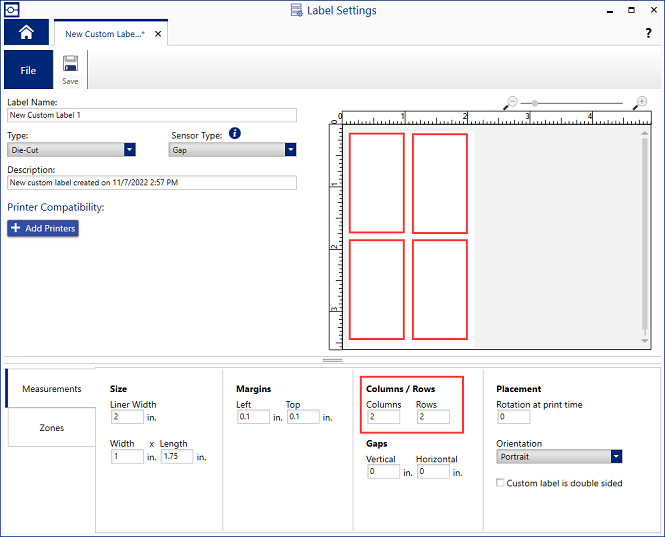Click the Add Printers button
Image resolution: width=665 pixels, height=537 pixels.
[42, 228]
